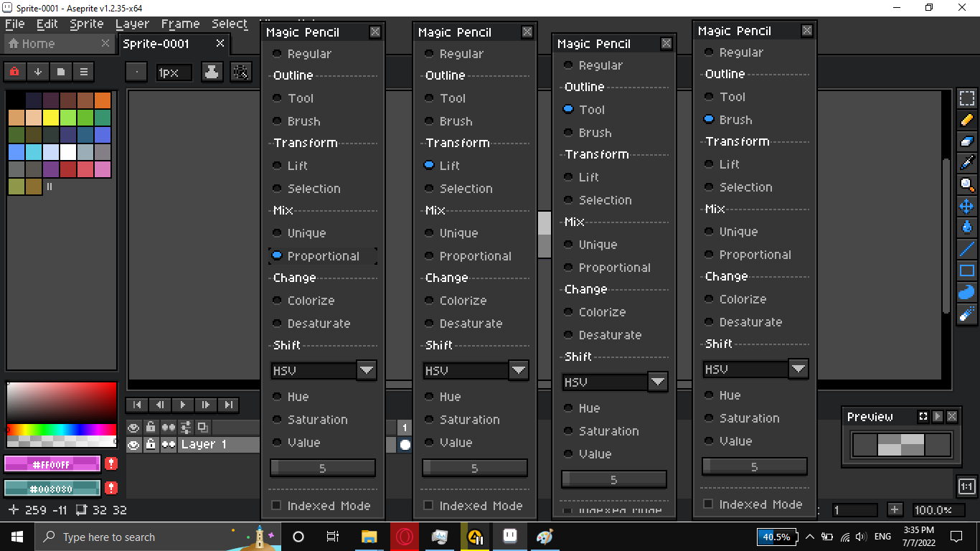Click the brush type dot button
The width and height of the screenshot is (980, 551).
pyautogui.click(x=136, y=72)
